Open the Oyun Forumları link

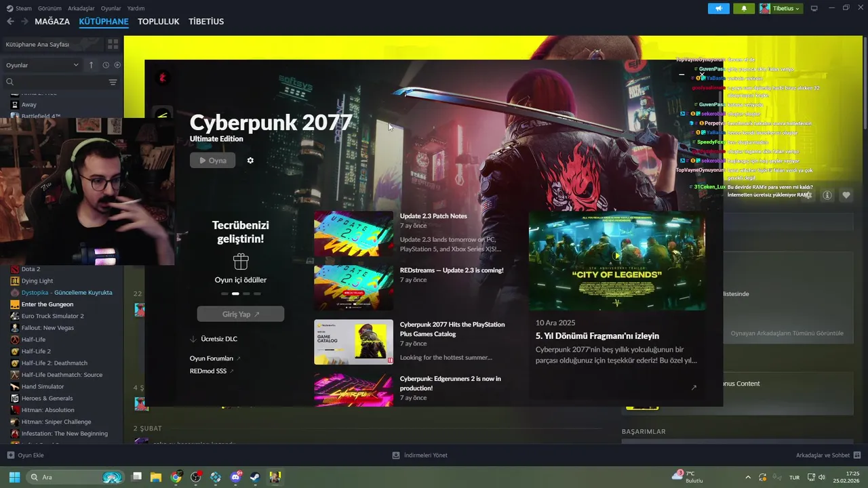click(x=215, y=359)
